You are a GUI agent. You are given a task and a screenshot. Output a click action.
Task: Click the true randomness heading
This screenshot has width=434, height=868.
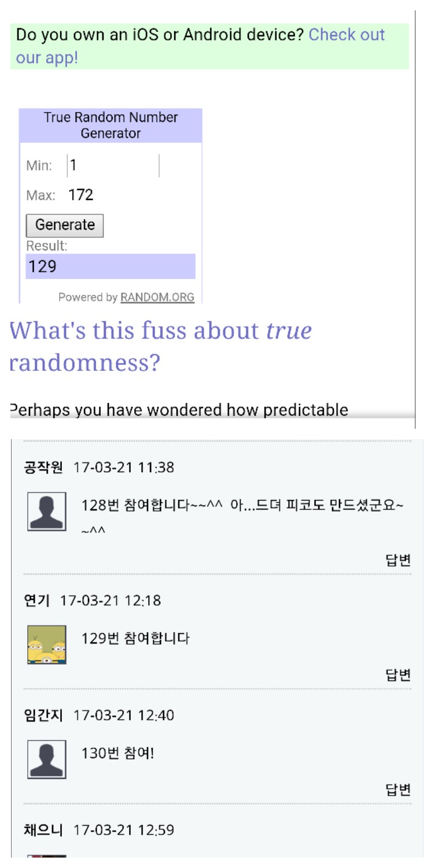[x=161, y=346]
